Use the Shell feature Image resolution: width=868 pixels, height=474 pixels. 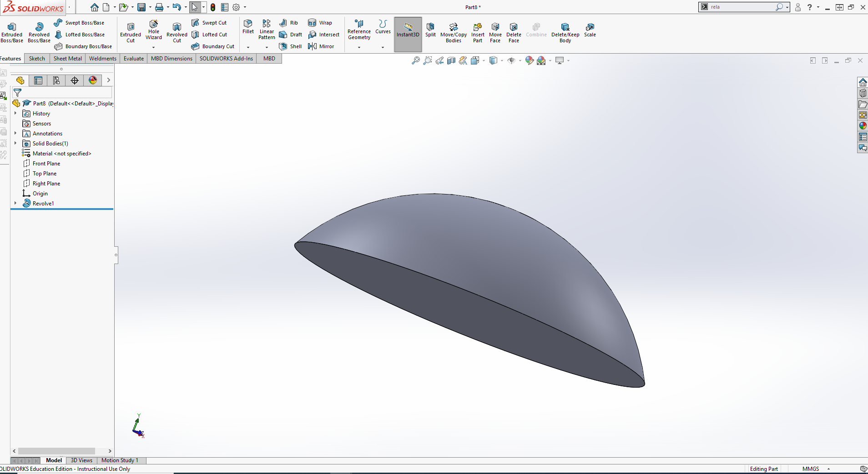[290, 46]
